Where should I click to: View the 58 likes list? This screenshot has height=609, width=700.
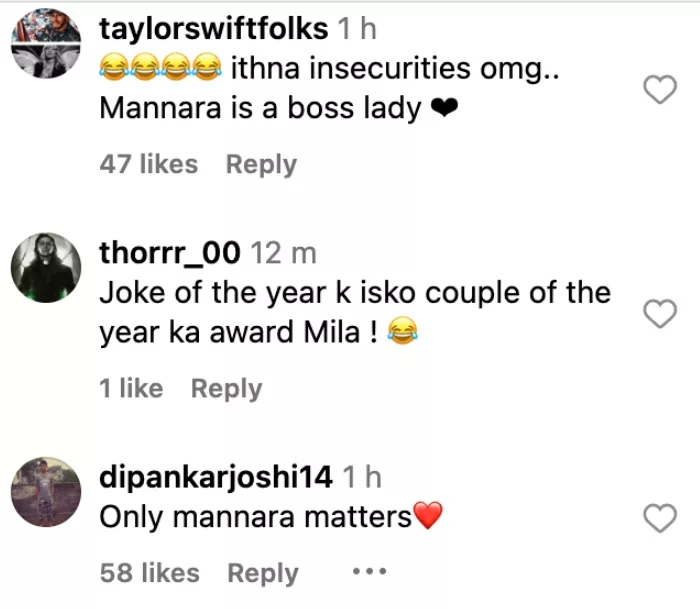coord(149,573)
